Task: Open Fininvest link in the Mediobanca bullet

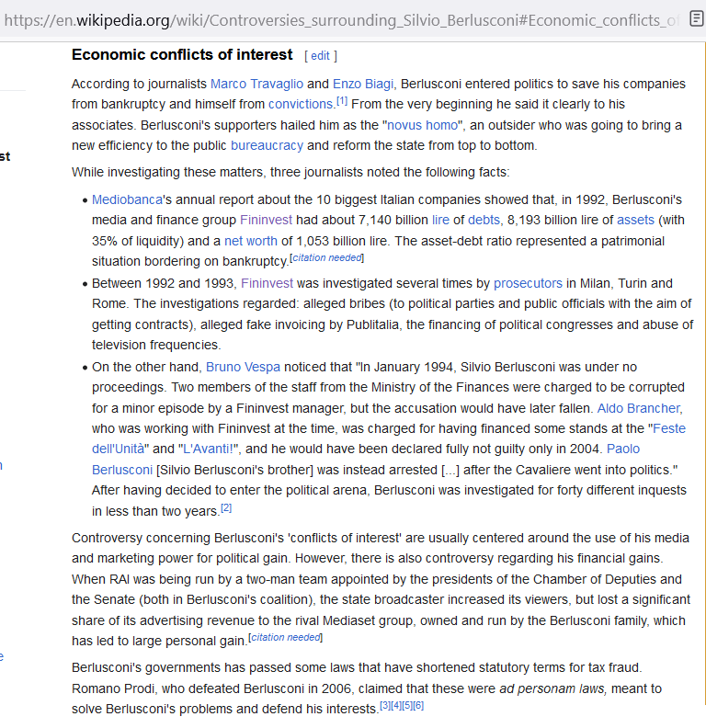Action: point(267,220)
